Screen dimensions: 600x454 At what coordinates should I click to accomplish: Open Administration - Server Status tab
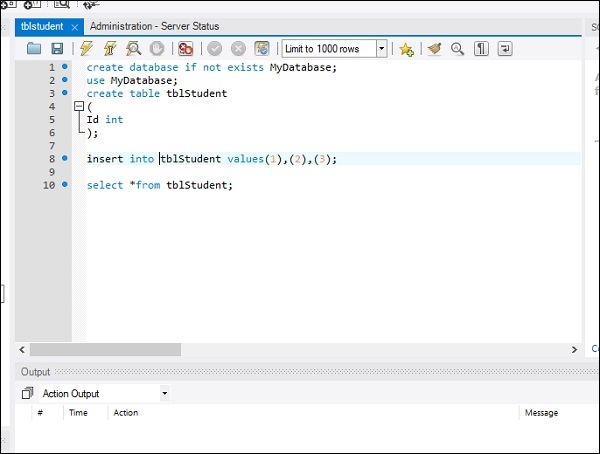(x=155, y=26)
